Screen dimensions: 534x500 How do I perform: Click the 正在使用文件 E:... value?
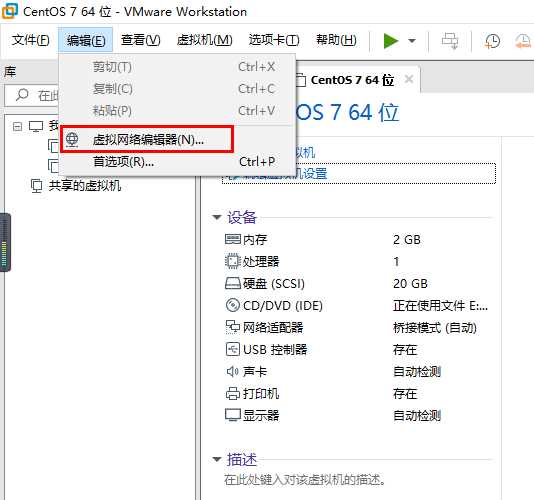(x=440, y=306)
